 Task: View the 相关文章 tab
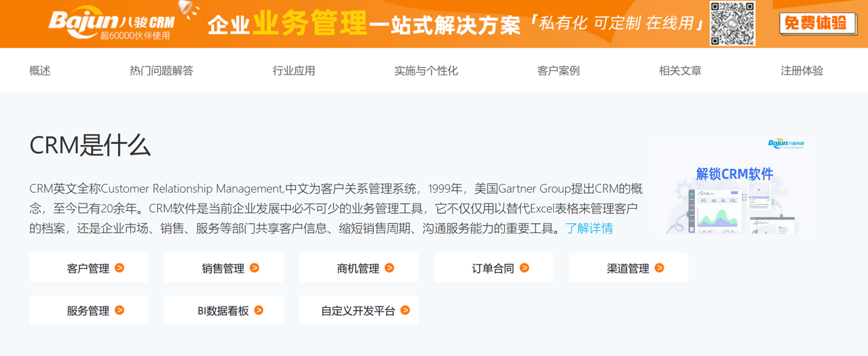(x=680, y=71)
